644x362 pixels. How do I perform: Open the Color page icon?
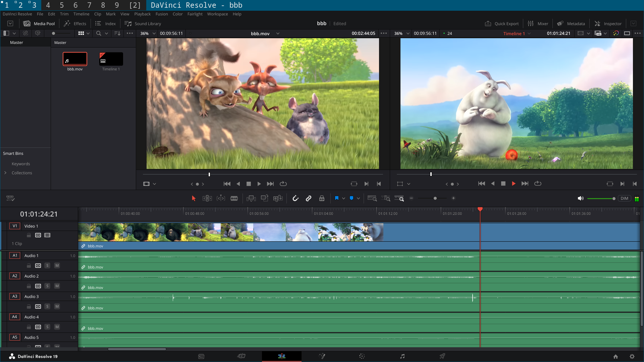(362, 356)
